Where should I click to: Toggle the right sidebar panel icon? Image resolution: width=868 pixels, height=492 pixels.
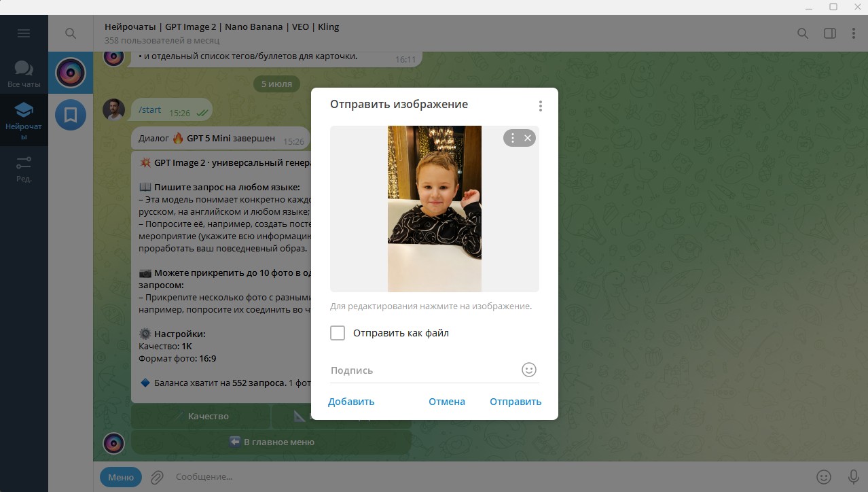click(829, 33)
